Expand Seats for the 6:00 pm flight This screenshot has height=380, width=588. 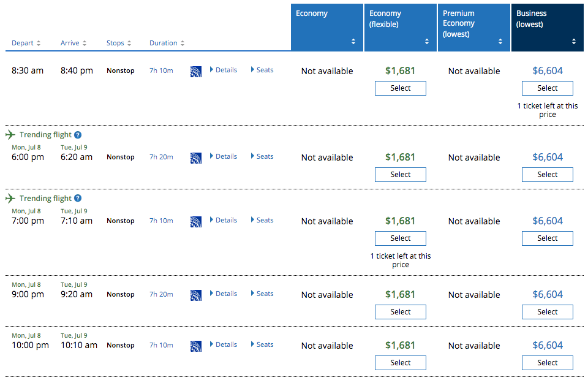pyautogui.click(x=262, y=156)
